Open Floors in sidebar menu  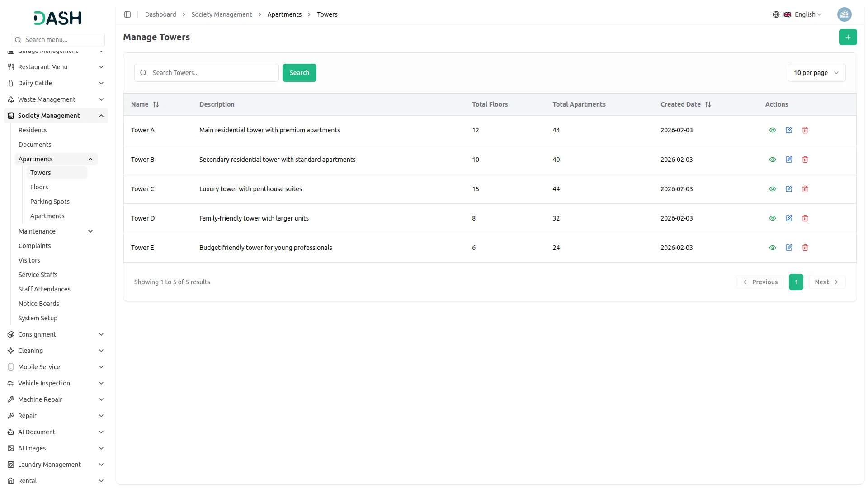pyautogui.click(x=39, y=187)
